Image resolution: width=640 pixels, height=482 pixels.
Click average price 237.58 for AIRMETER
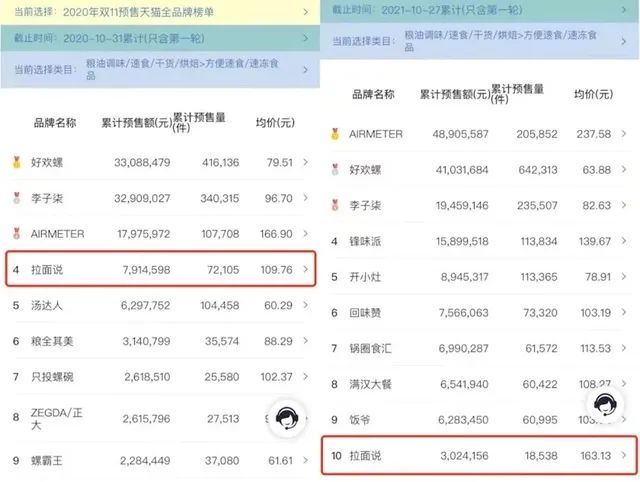click(593, 134)
